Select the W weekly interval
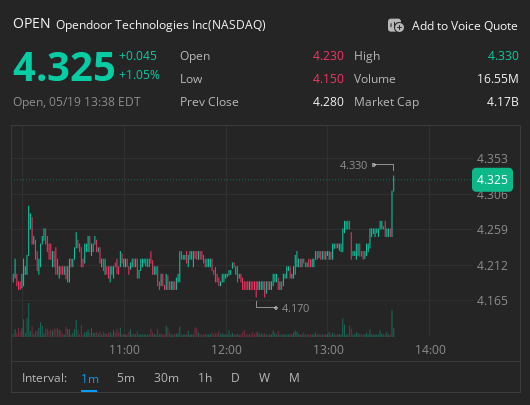This screenshot has width=530, height=405. click(264, 378)
